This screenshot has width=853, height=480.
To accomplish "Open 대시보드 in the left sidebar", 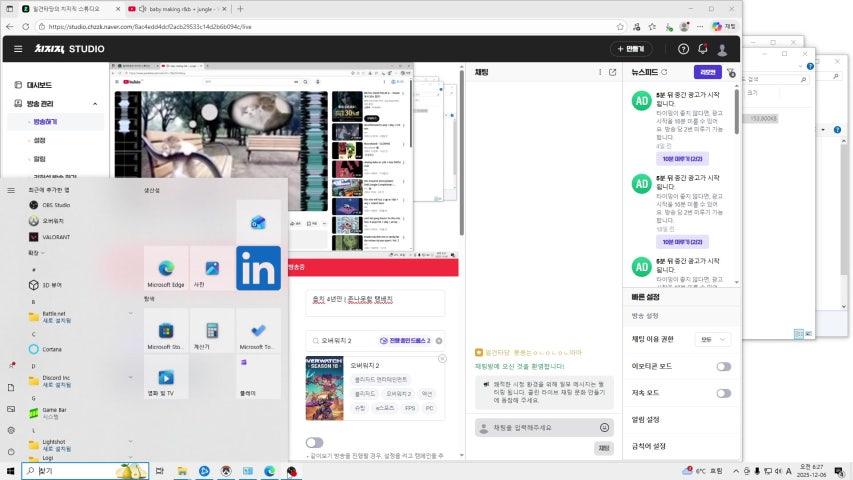I will (40, 85).
